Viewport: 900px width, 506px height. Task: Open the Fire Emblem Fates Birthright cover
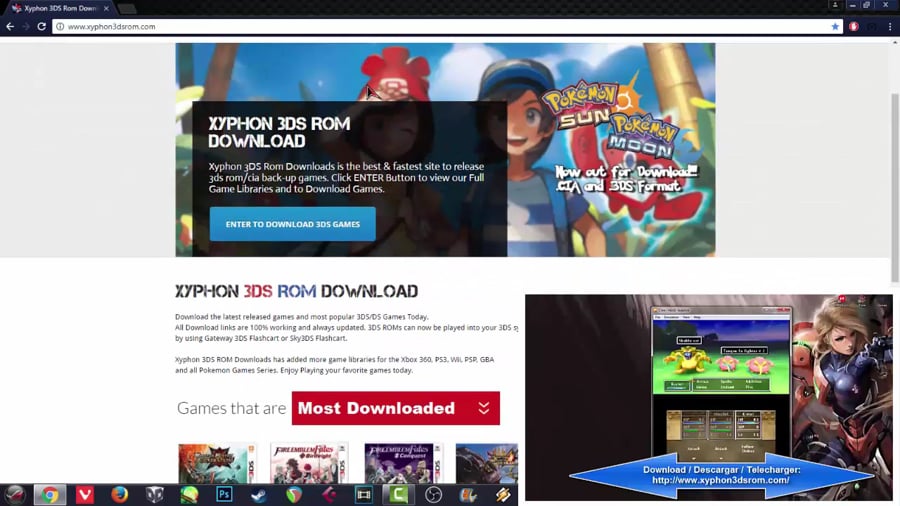(x=309, y=463)
